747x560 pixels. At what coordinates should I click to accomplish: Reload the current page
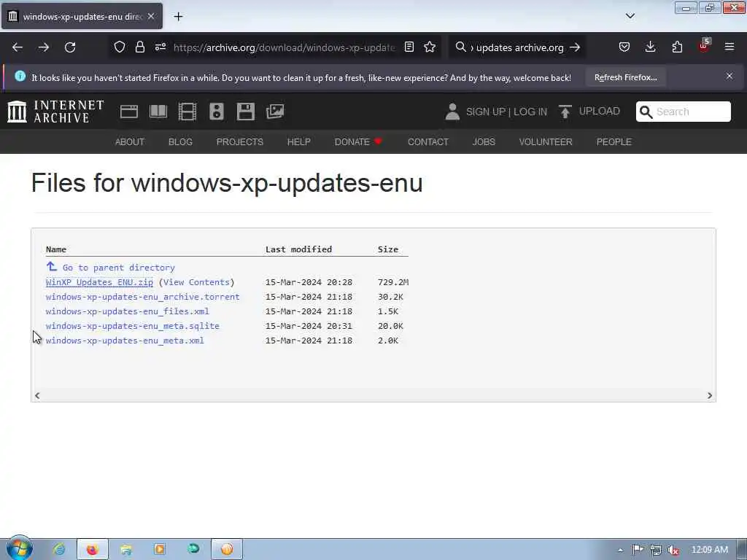point(70,47)
